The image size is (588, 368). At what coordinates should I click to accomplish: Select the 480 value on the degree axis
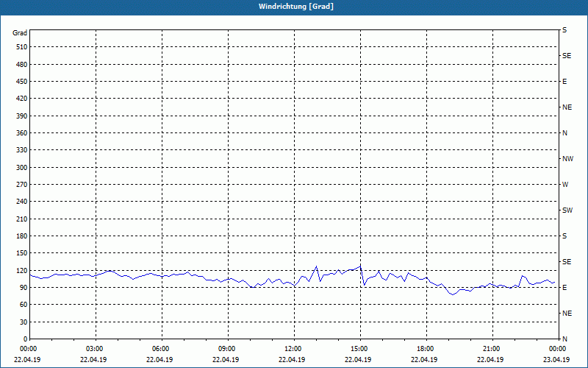pyautogui.click(x=21, y=65)
